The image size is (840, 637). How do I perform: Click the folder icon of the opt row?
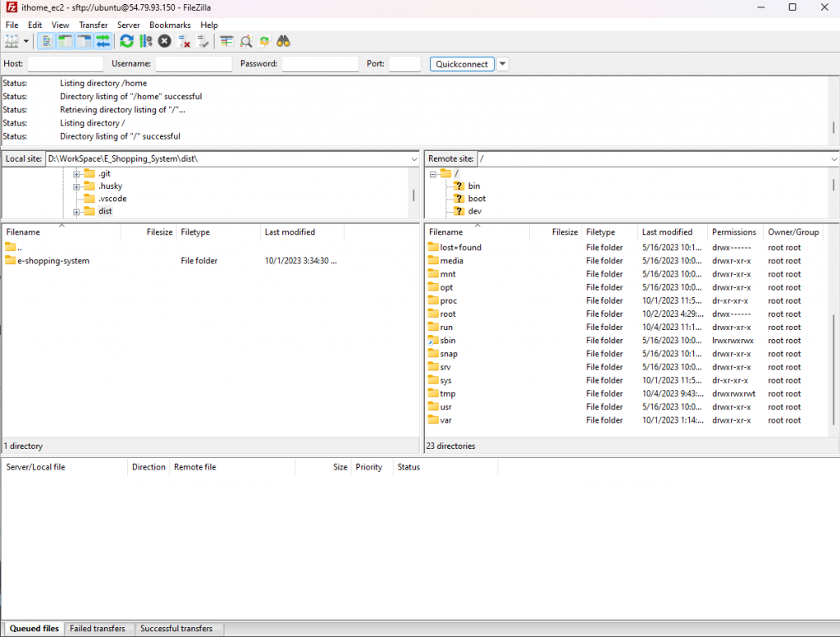point(433,287)
